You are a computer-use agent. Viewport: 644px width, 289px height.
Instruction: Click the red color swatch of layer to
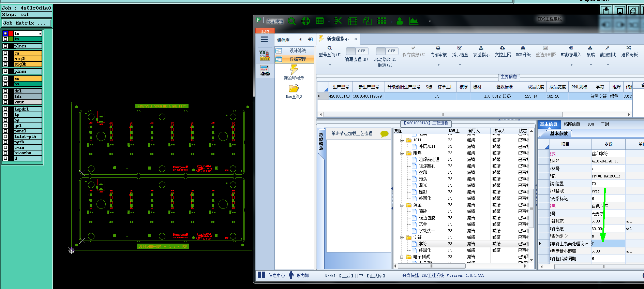(11, 33)
